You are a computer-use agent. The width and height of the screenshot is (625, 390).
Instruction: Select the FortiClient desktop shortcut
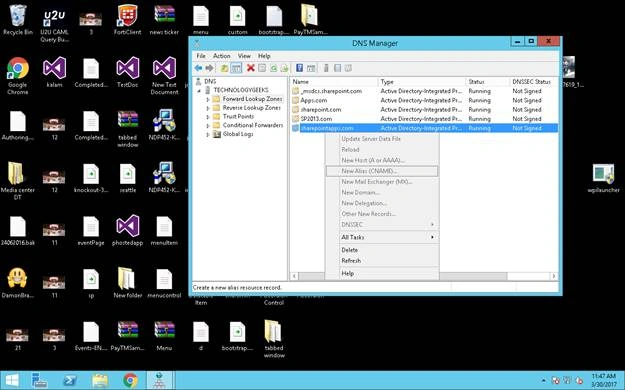click(x=128, y=20)
